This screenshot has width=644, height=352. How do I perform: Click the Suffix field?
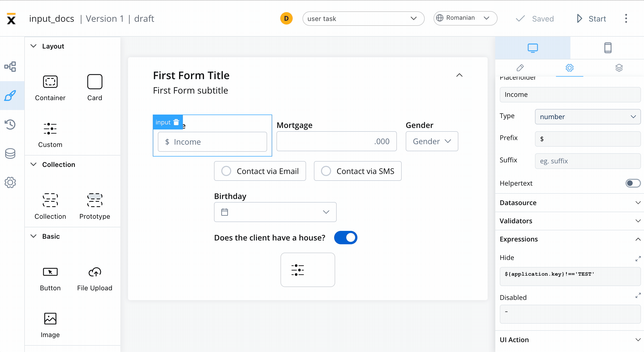[x=588, y=161]
